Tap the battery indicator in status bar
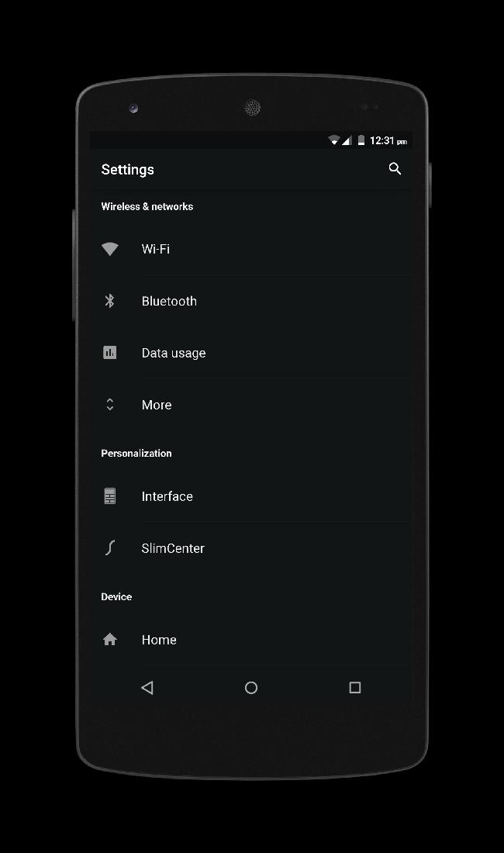The height and width of the screenshot is (853, 504). click(x=361, y=140)
